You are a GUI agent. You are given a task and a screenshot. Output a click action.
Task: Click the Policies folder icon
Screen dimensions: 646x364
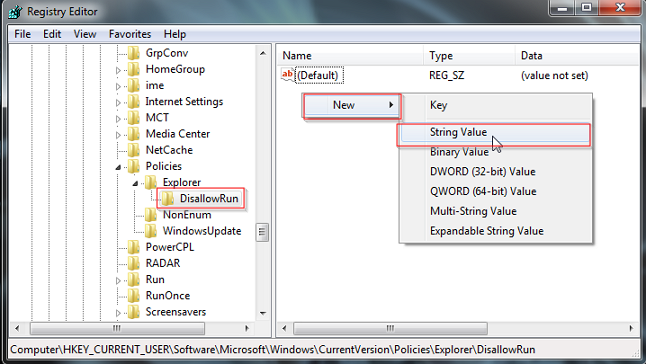pos(133,166)
